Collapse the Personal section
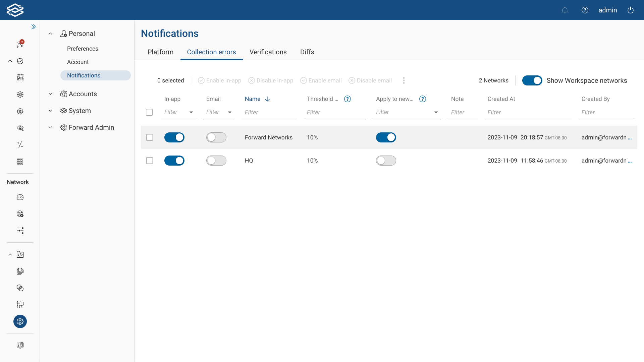644x362 pixels. pos(50,34)
